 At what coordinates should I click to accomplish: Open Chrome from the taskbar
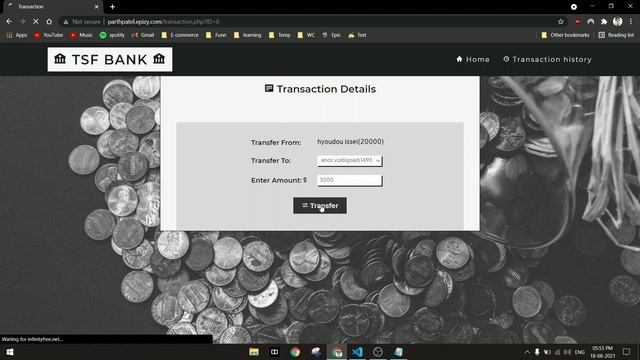coord(295,352)
